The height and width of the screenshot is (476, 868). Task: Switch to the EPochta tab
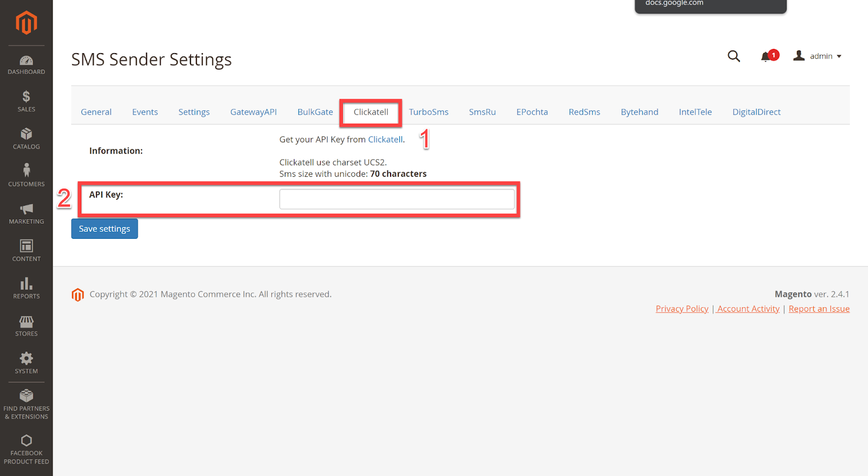tap(532, 112)
